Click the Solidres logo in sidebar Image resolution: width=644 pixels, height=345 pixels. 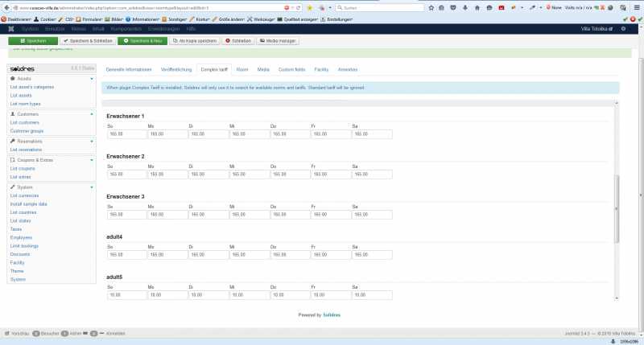click(23, 68)
